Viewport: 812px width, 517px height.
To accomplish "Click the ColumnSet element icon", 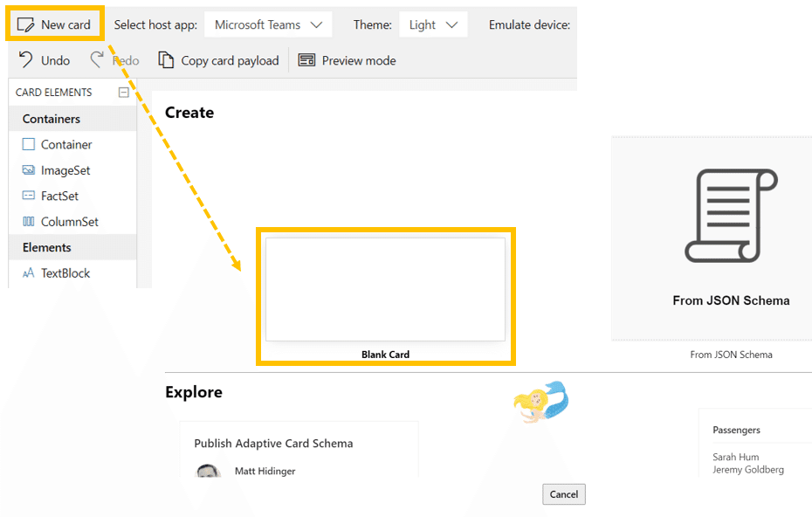I will pyautogui.click(x=29, y=221).
